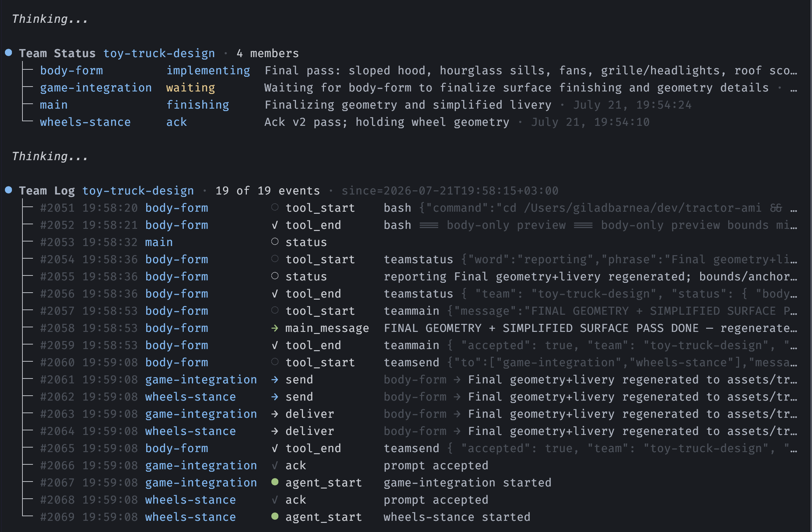Select the body-form member in Team Status
This screenshot has height=532, width=812.
pyautogui.click(x=72, y=70)
